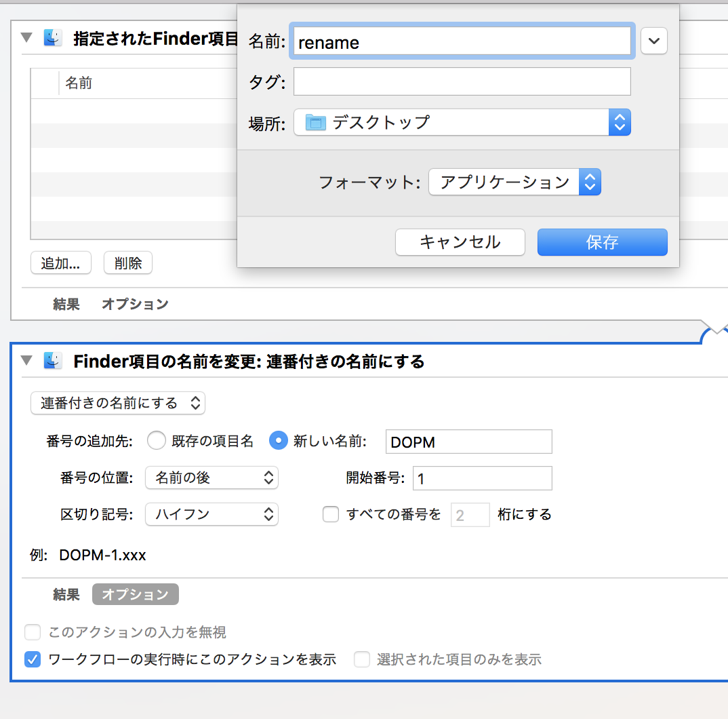Viewport: 728px width, 719px height.
Task: Expand the save dialog with chevron button
Action: (653, 41)
